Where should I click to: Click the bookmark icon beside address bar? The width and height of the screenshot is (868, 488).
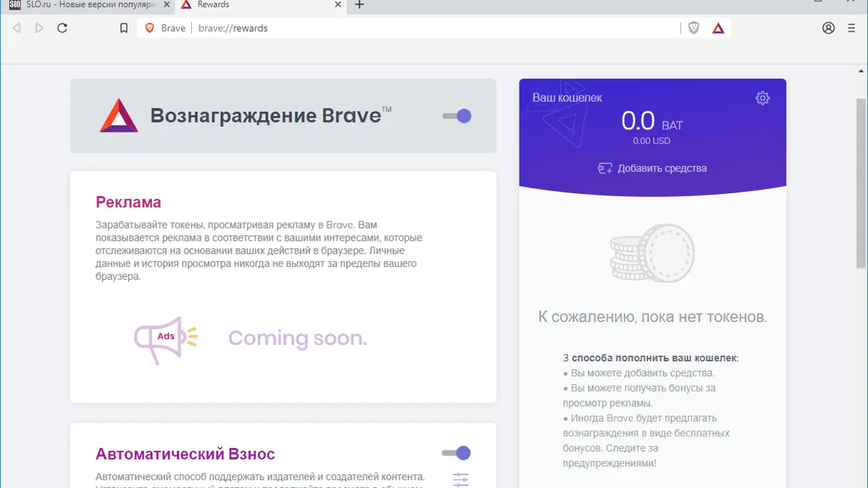coord(123,28)
